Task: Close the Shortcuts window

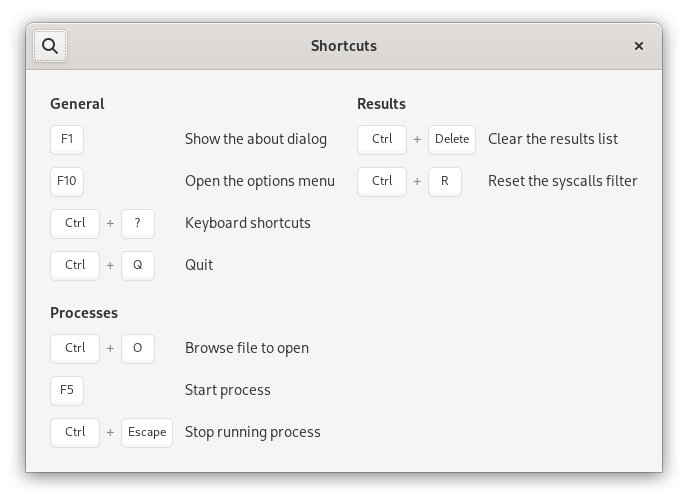Action: 639,46
